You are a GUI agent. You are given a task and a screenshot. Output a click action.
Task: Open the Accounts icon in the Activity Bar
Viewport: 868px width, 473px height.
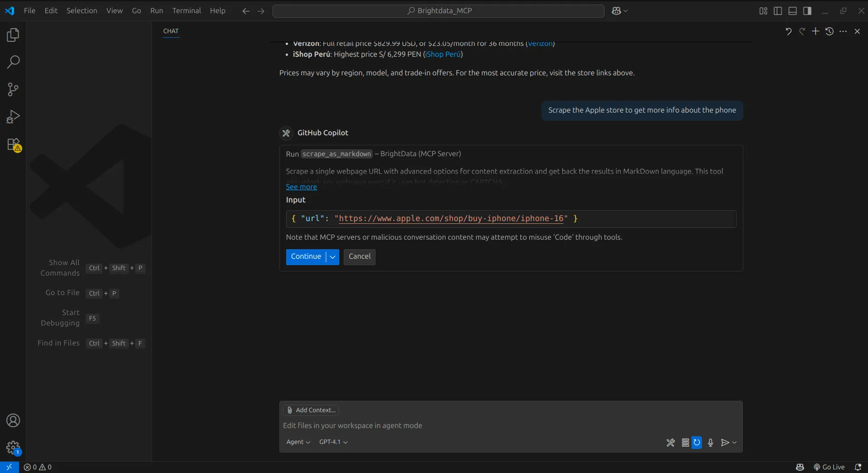[13, 420]
